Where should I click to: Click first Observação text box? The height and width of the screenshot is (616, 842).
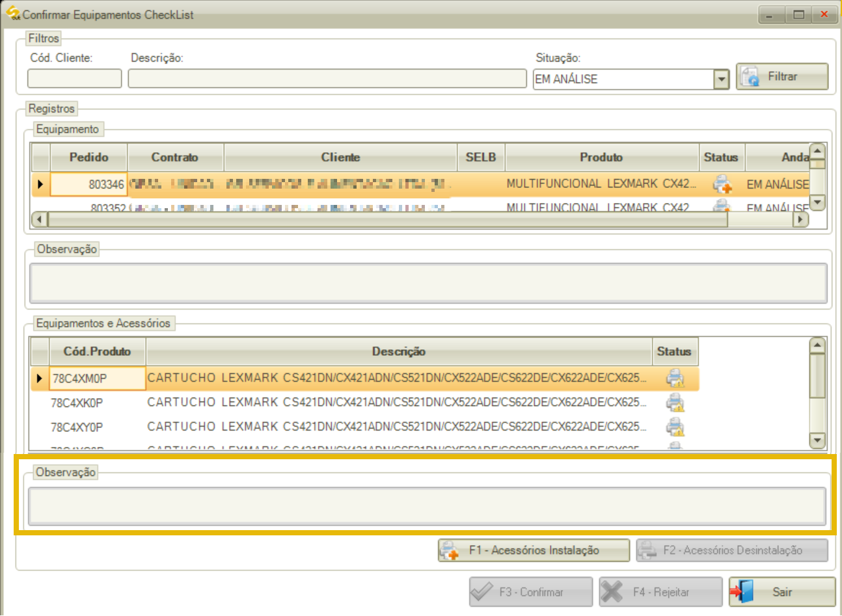pos(428,283)
